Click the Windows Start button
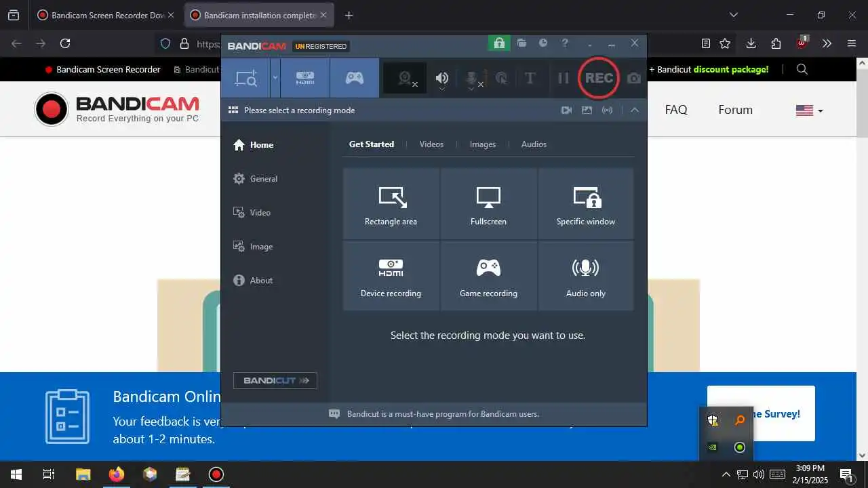The image size is (868, 488). coord(16,474)
